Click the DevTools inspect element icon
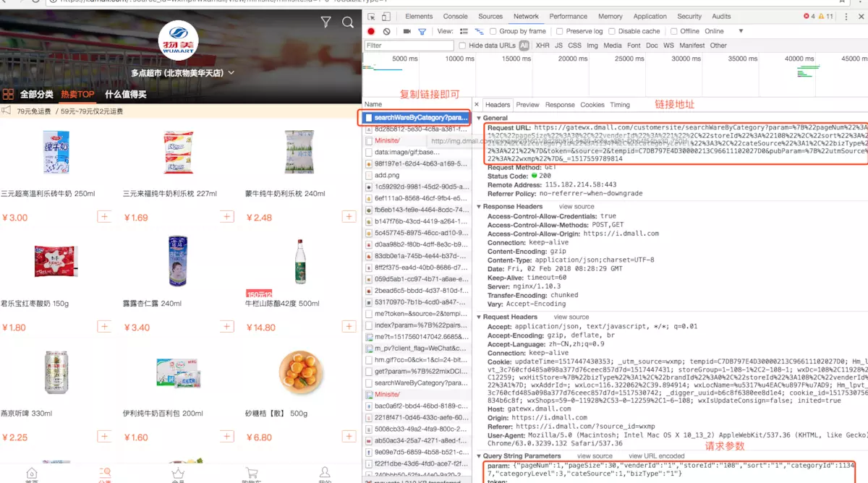868x483 pixels. point(371,16)
